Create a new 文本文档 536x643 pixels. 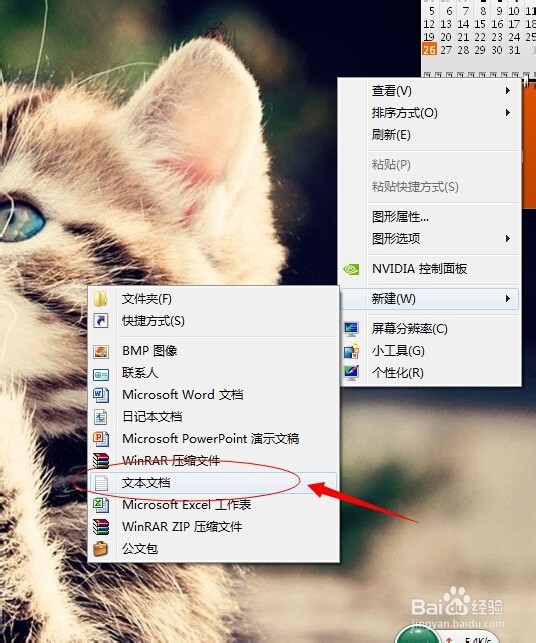(x=213, y=483)
